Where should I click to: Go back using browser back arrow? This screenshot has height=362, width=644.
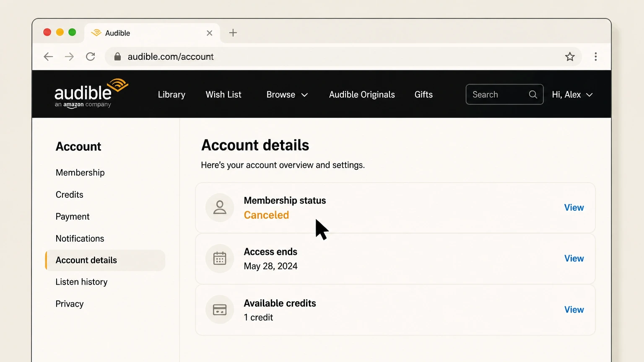tap(49, 57)
